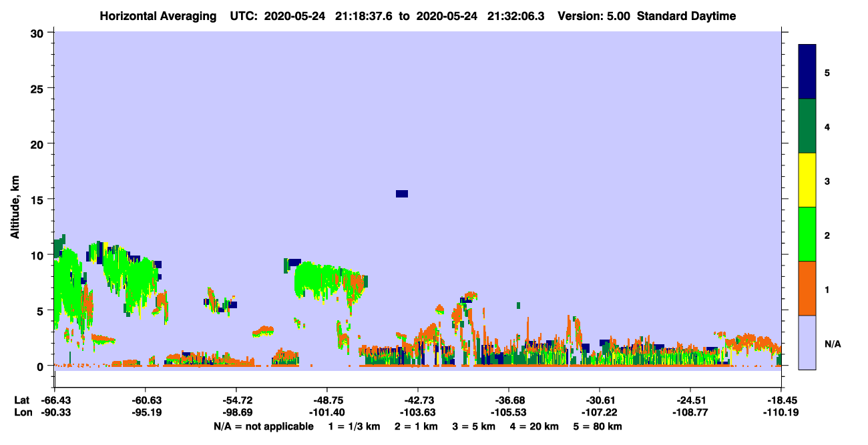Click the legend note '5 = 80 km'
Image resolution: width=868 pixels, height=445 pixels.
(x=598, y=426)
